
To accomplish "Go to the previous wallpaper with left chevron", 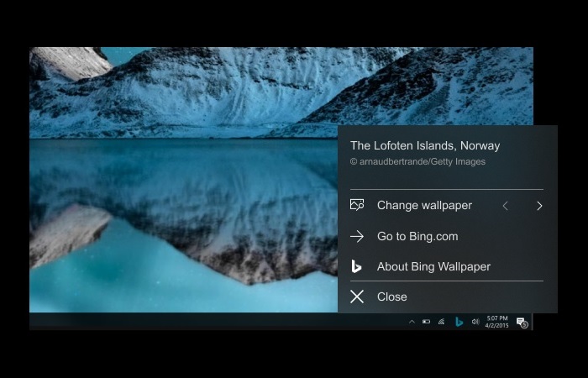I will point(505,206).
